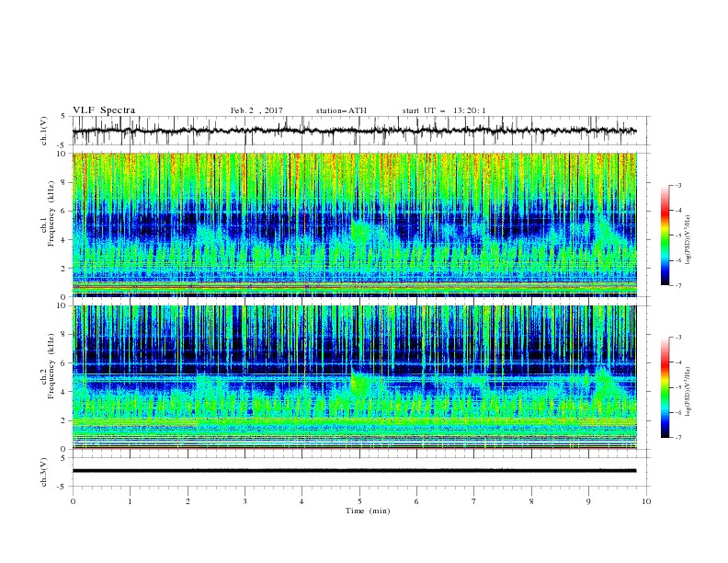This screenshot has width=728, height=563.
Task: Click the ch.2 spectrogram color scale bar
Action: click(x=665, y=387)
